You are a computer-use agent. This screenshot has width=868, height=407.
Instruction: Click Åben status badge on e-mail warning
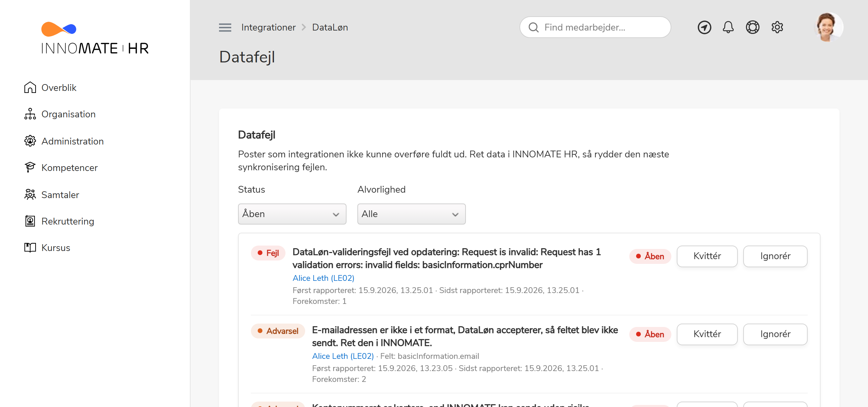(x=650, y=334)
